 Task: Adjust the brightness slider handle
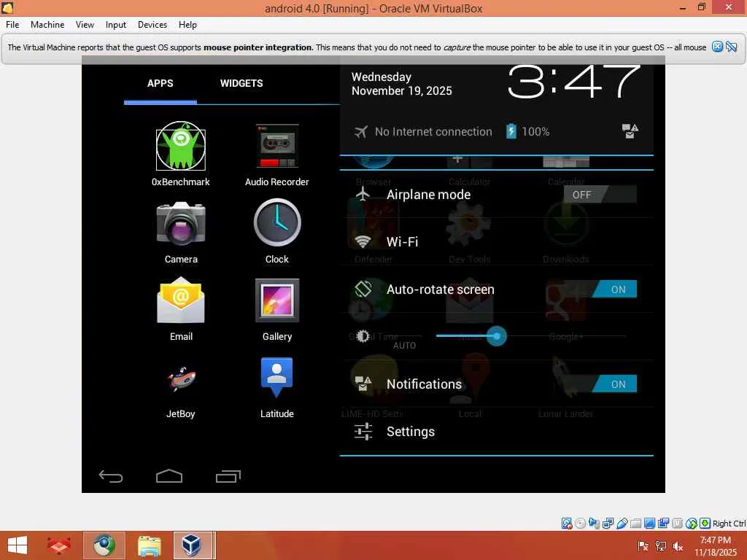click(x=496, y=336)
